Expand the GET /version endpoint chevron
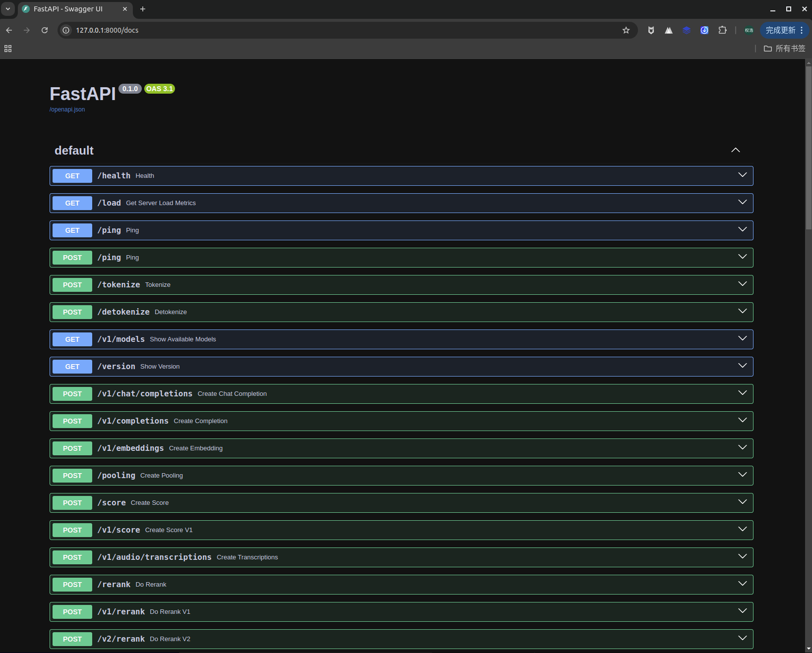Image resolution: width=812 pixels, height=653 pixels. click(743, 366)
